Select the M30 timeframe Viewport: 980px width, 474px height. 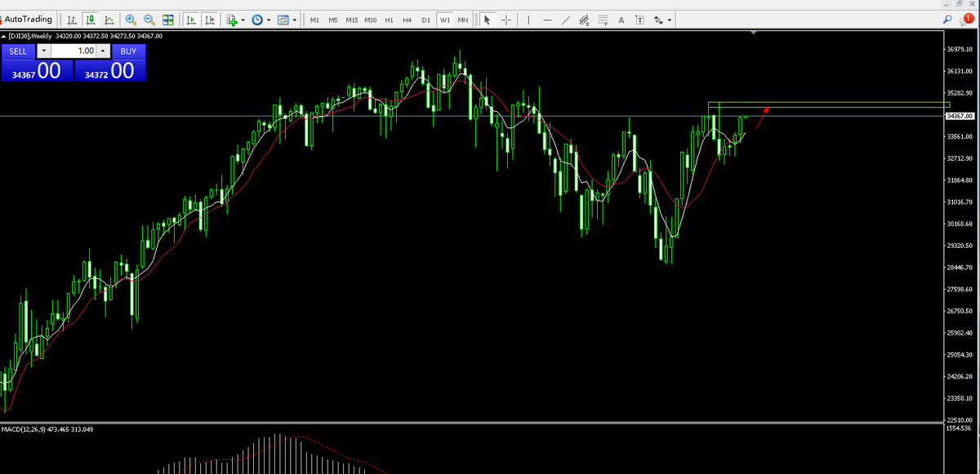coord(371,20)
